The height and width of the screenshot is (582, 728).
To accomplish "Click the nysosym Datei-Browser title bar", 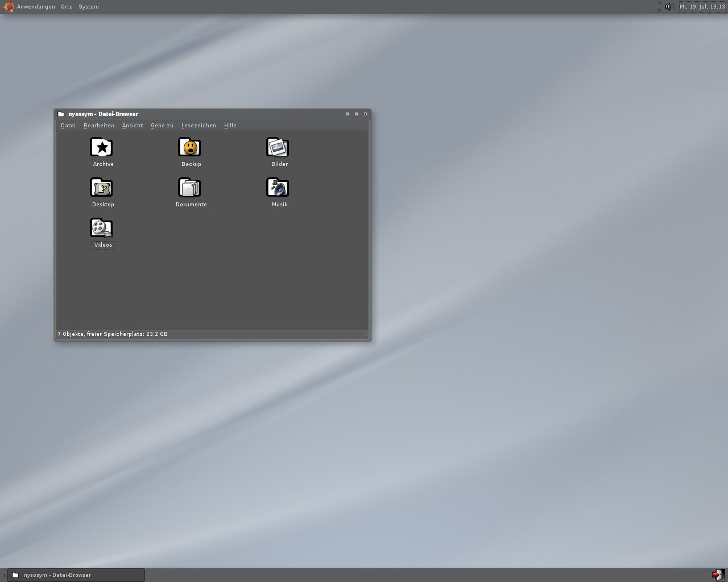I will pyautogui.click(x=212, y=114).
